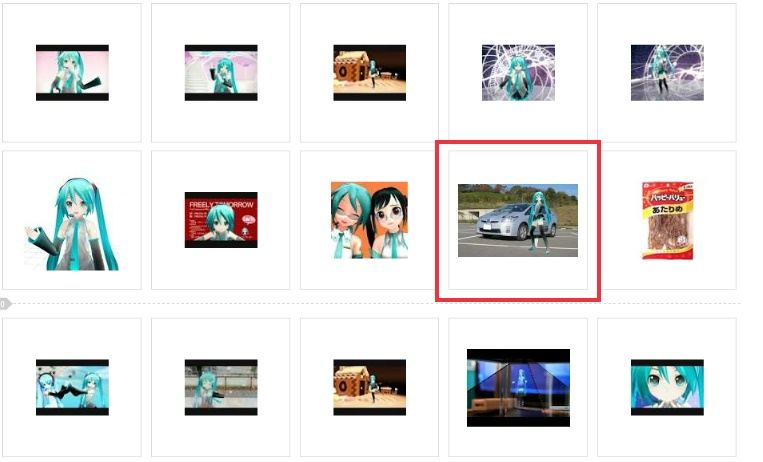Open the あたりめ snack package image
The height and width of the screenshot is (462, 763).
[667, 221]
